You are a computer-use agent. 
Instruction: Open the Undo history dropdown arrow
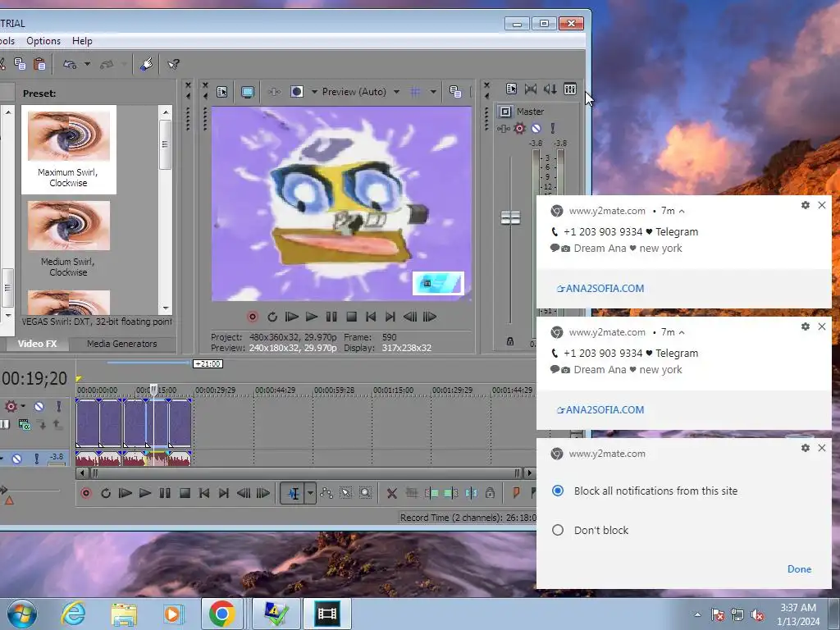tap(87, 64)
